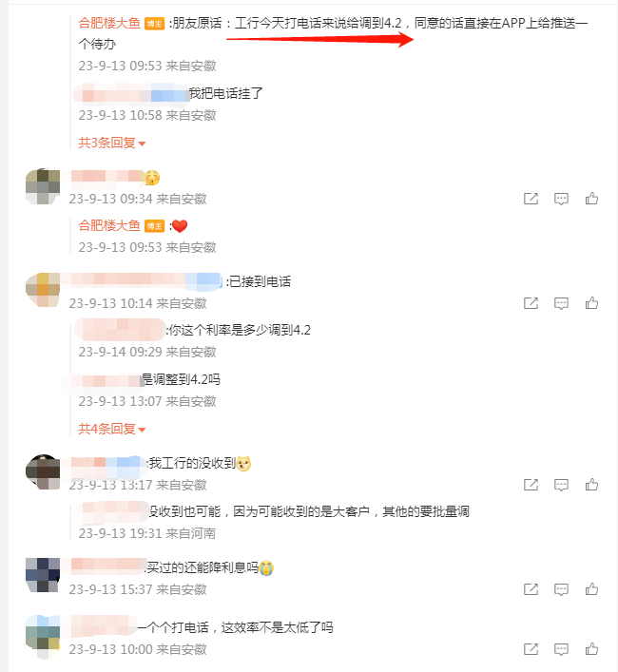Image resolution: width=618 pixels, height=672 pixels.
Task: Reply to '我工行的没收到' comment
Action: (x=561, y=485)
